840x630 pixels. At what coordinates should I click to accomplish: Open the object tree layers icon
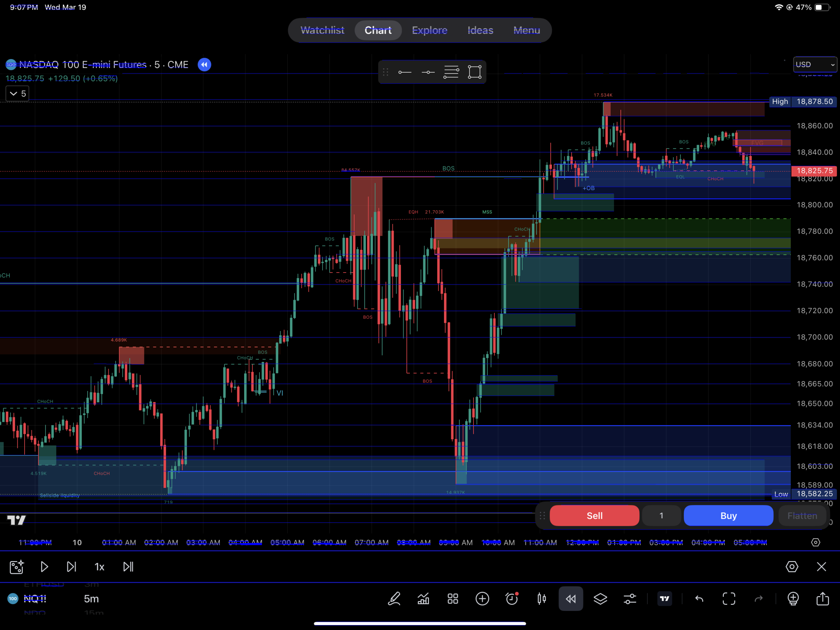[600, 599]
